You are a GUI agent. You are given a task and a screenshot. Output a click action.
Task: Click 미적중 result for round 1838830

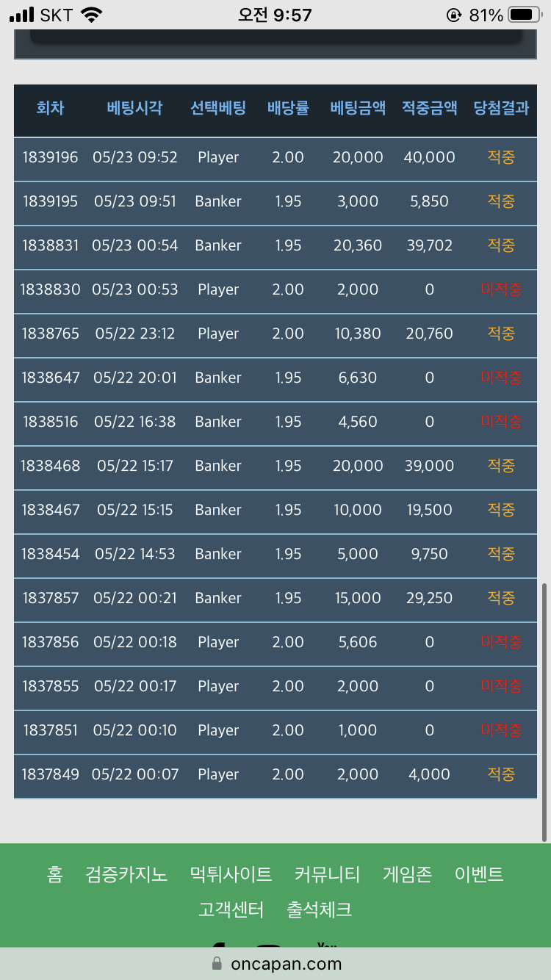pyautogui.click(x=501, y=289)
